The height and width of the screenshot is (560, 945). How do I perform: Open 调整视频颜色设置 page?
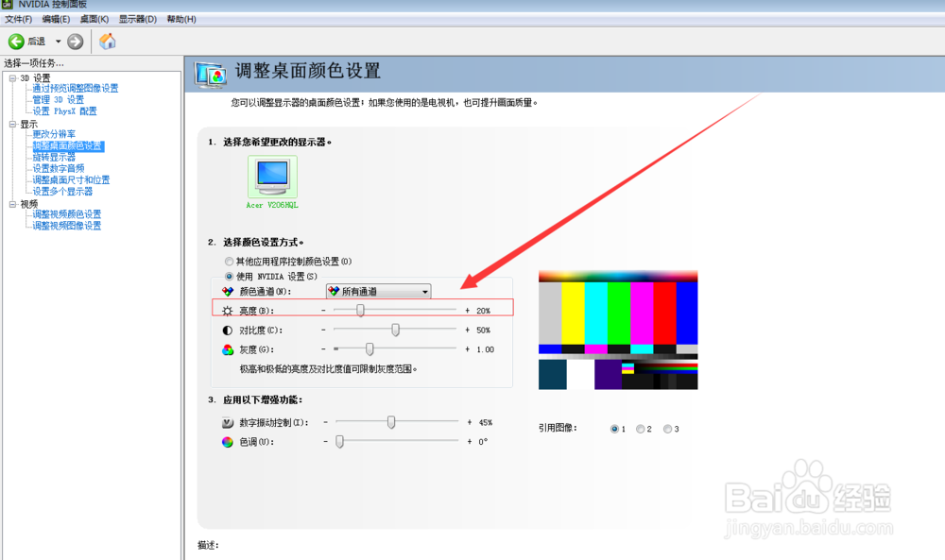pos(67,214)
